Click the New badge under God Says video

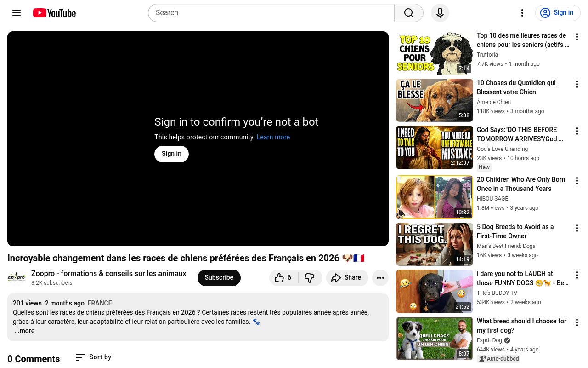(484, 167)
